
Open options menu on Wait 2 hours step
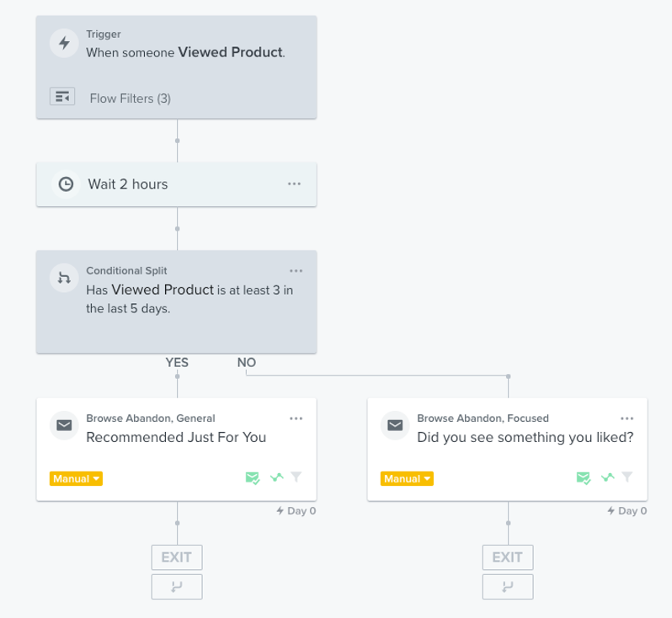tap(294, 184)
